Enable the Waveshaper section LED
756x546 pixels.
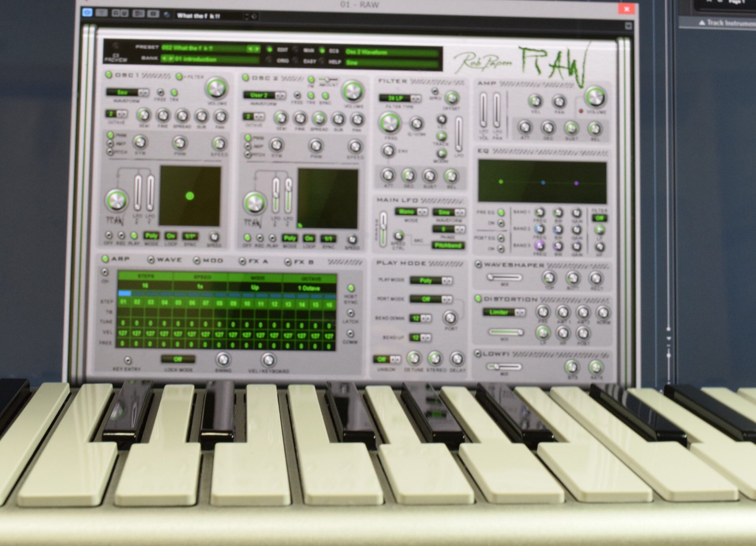point(478,264)
